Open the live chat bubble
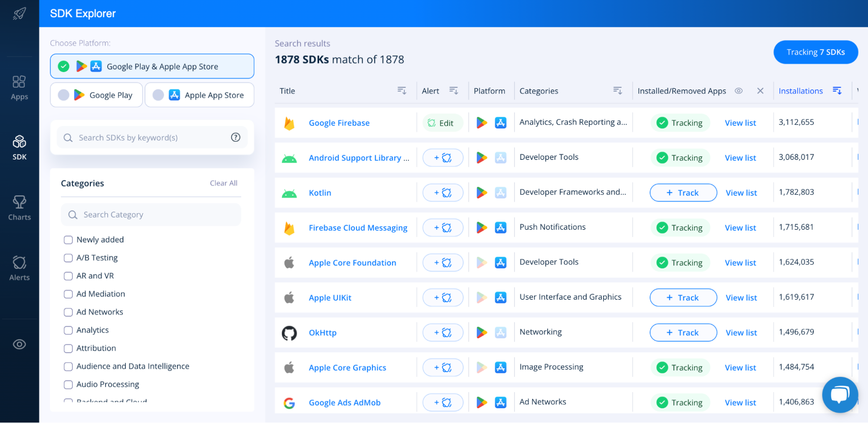Viewport: 868px width, 423px height. [x=840, y=395]
